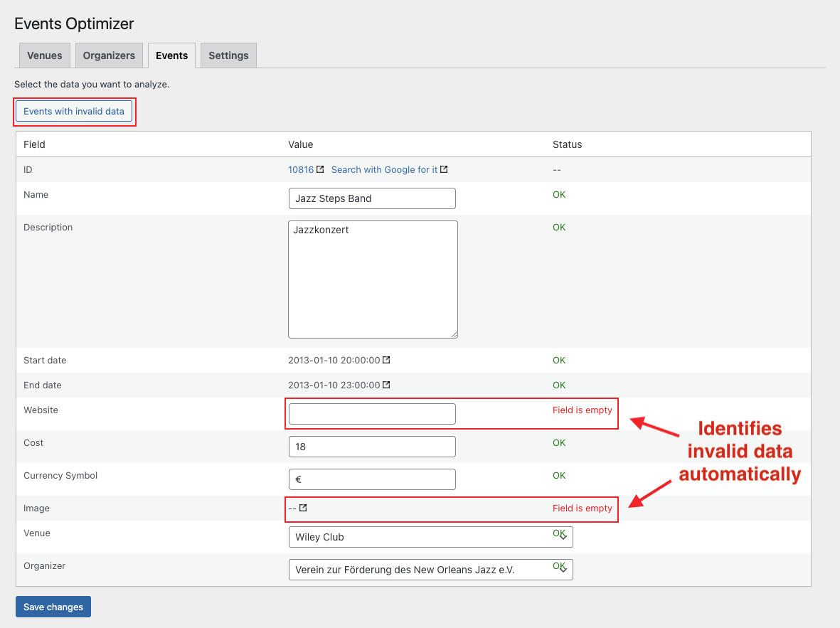The image size is (840, 628).
Task: Select the Events tab
Action: pyautogui.click(x=171, y=55)
